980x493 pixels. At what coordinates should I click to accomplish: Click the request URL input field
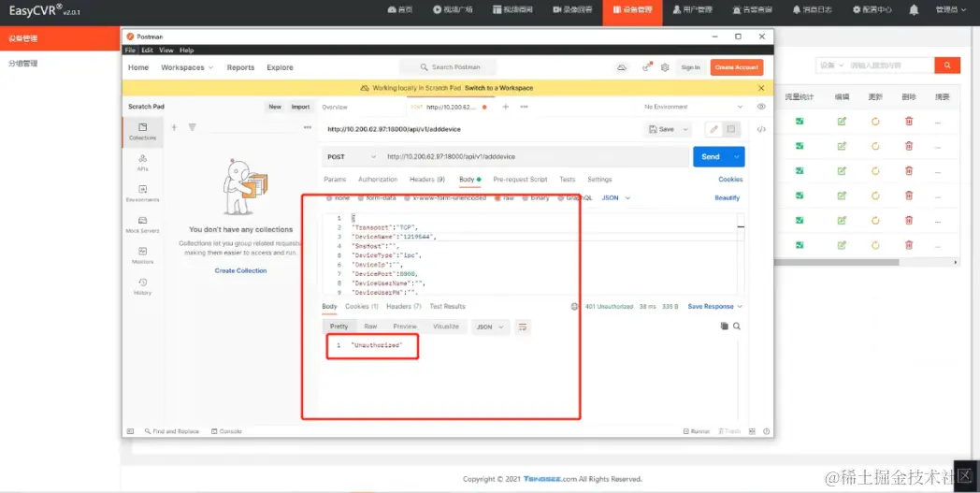(x=536, y=157)
